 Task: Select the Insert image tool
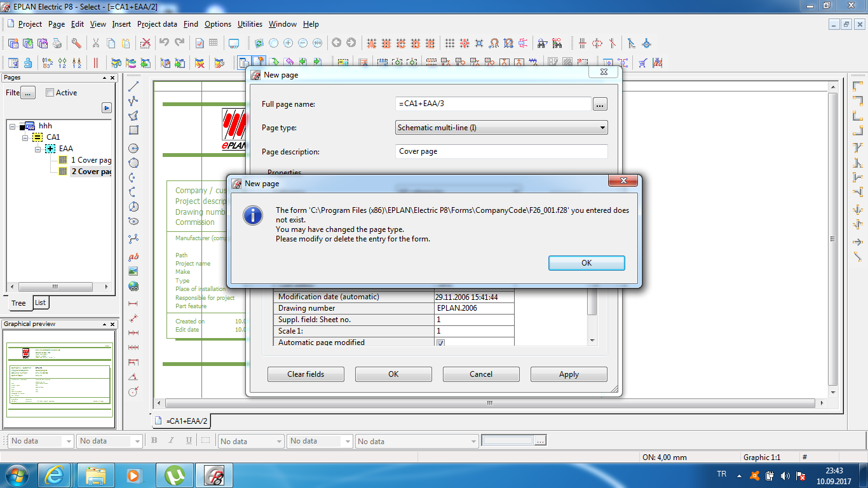coord(133,271)
